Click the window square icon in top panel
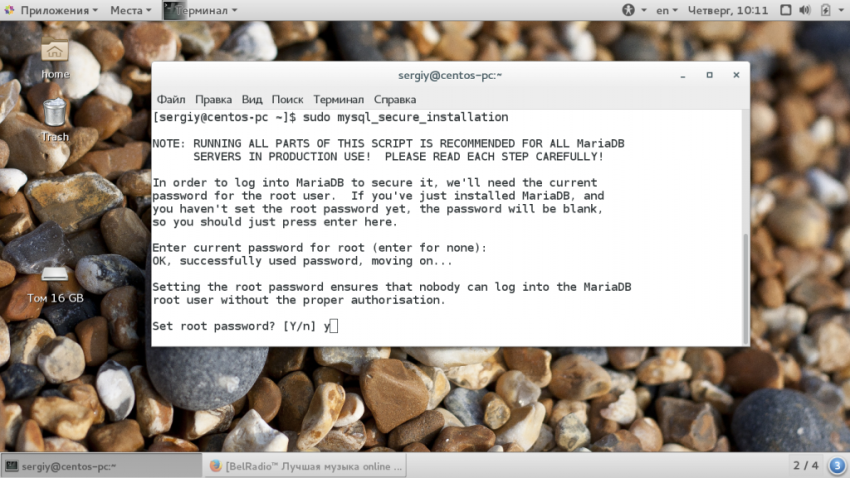The image size is (850, 478). coord(785,10)
